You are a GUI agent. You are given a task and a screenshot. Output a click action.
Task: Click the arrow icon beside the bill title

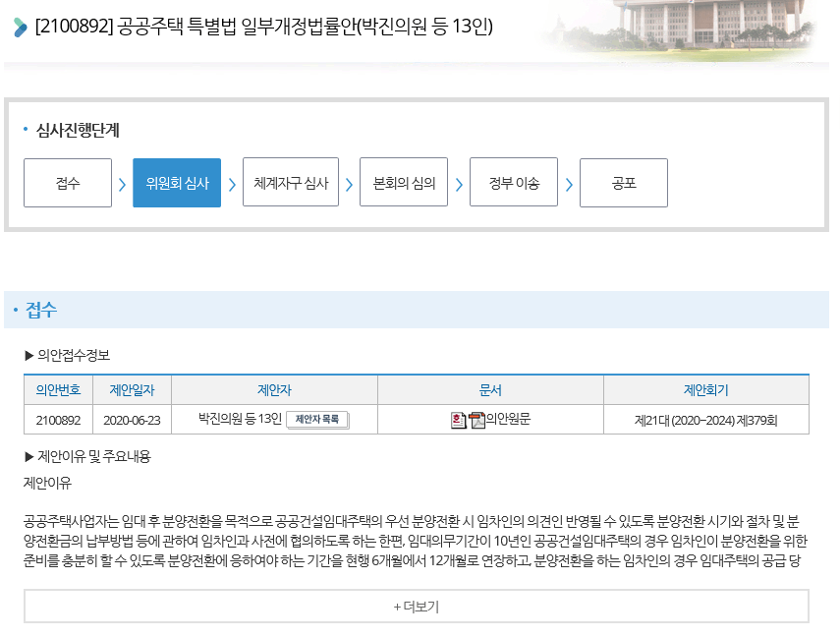point(21,28)
